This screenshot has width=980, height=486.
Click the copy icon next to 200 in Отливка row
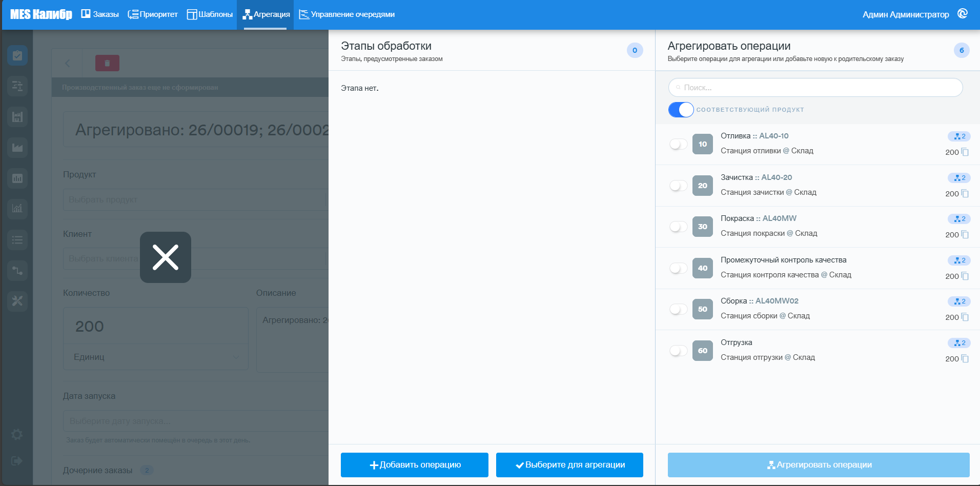coord(965,152)
